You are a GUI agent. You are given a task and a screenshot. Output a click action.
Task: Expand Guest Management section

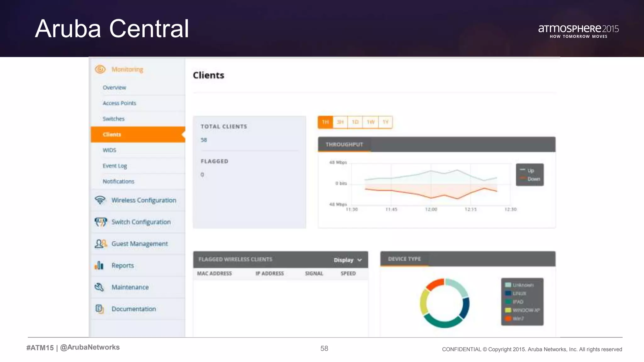tap(140, 244)
